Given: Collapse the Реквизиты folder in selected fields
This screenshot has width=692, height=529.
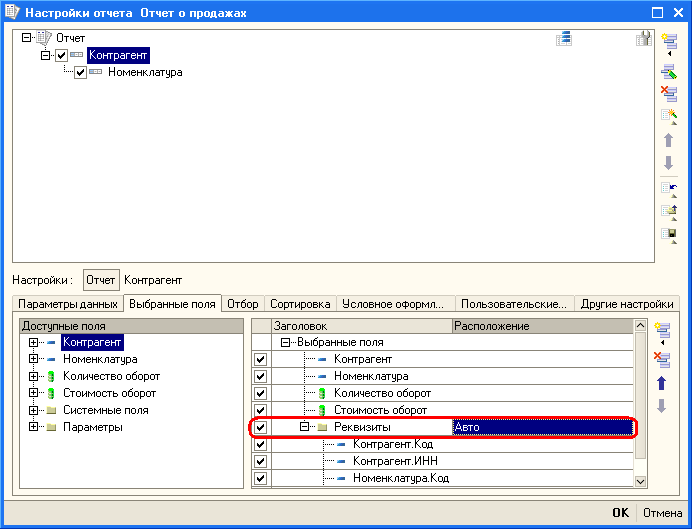Looking at the screenshot, I should [304, 427].
